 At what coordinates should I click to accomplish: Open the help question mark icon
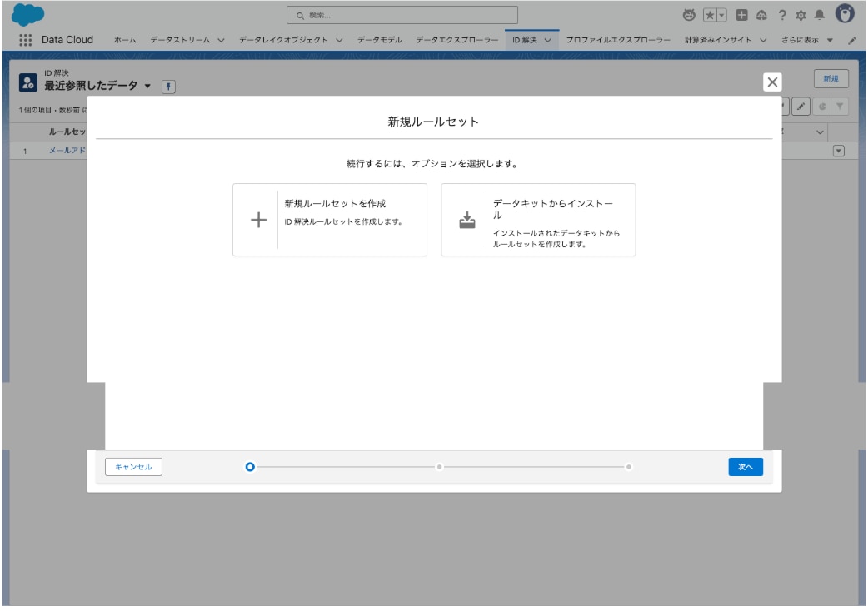point(782,15)
